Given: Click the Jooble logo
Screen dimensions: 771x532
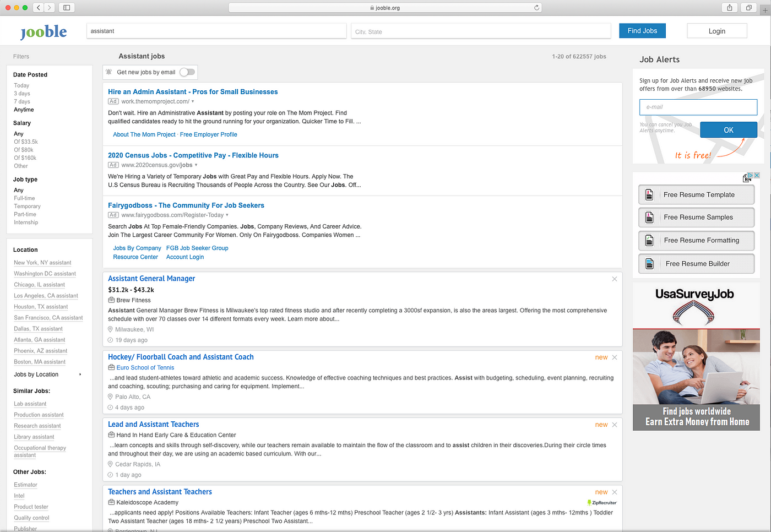Looking at the screenshot, I should click(44, 32).
